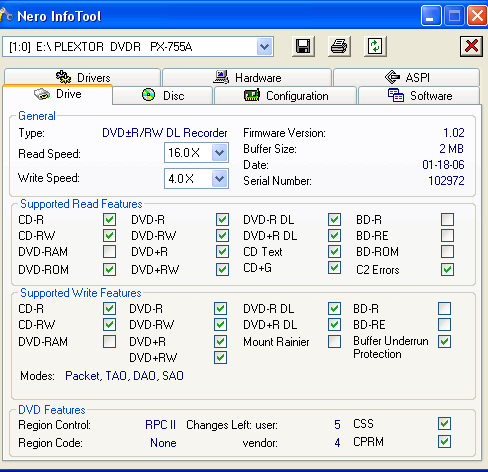Click the Firmware Version value 1.02
The height and width of the screenshot is (472, 488).
coord(454,133)
